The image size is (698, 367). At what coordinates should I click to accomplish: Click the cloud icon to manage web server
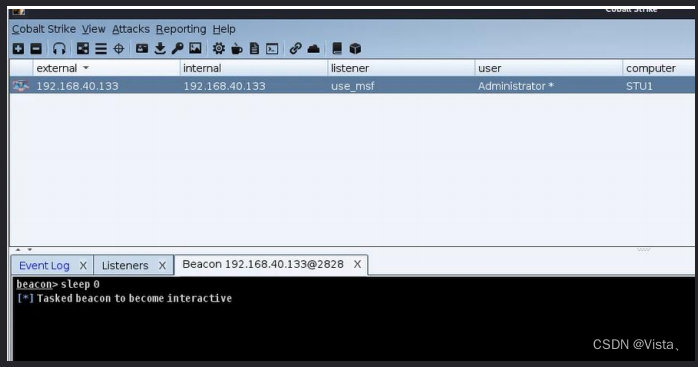[x=314, y=49]
